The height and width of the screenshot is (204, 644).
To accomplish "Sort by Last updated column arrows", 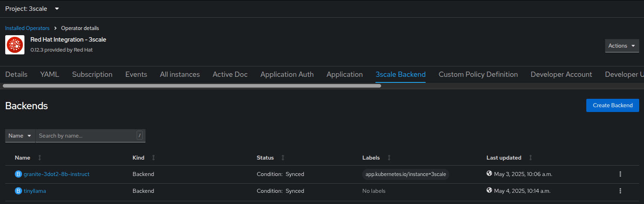I will point(531,158).
